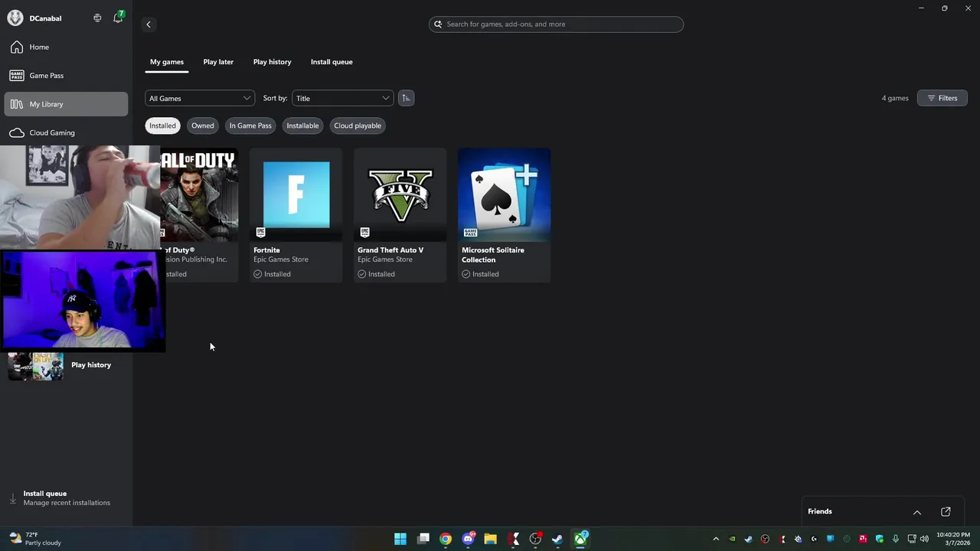980x551 pixels.
Task: Click the NVIDIA tray icon
Action: 732,539
